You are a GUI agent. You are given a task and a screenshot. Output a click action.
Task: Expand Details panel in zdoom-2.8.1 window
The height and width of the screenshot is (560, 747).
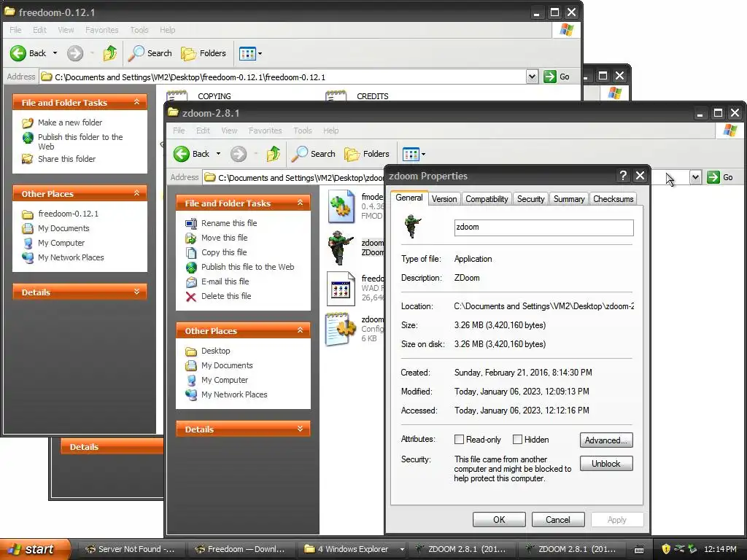[x=300, y=429]
